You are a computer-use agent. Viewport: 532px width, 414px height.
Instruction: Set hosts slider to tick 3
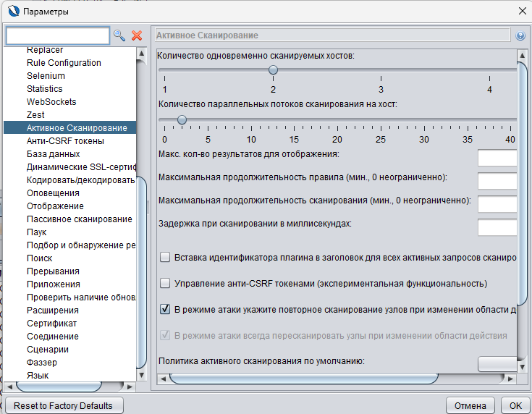381,70
